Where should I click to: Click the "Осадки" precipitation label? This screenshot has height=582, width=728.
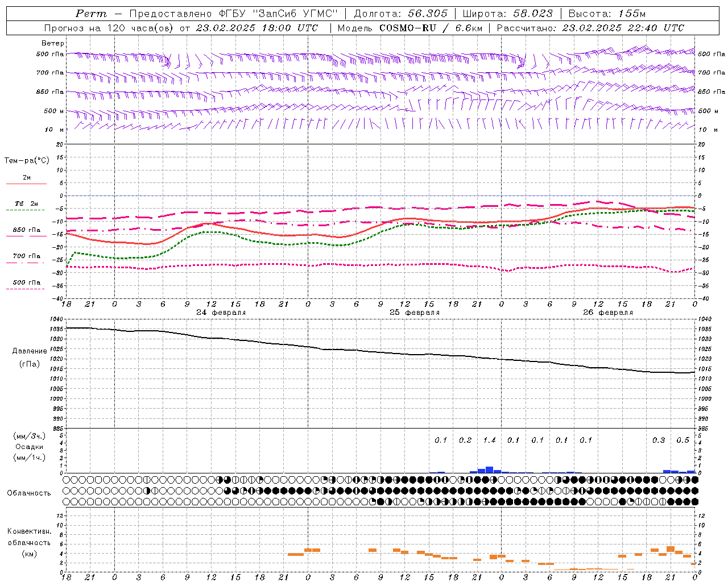30,447
